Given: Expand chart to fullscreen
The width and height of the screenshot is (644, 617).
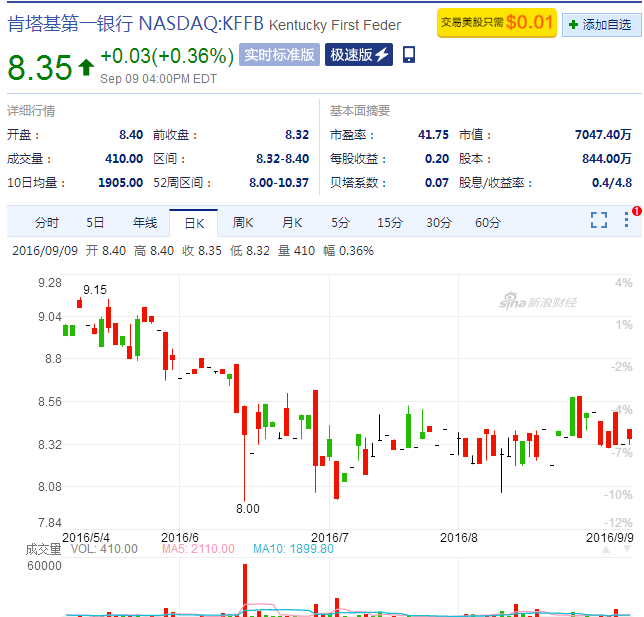Looking at the screenshot, I should point(599,220).
